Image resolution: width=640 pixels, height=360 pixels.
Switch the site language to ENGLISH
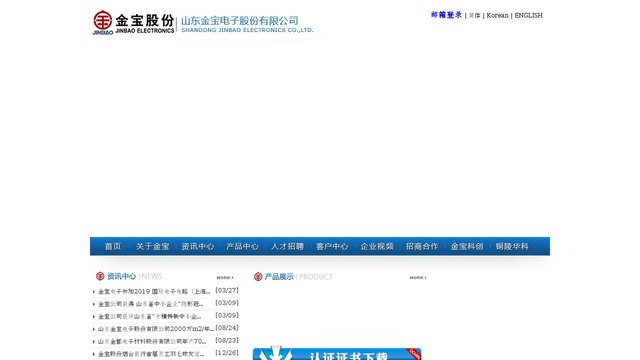point(528,16)
